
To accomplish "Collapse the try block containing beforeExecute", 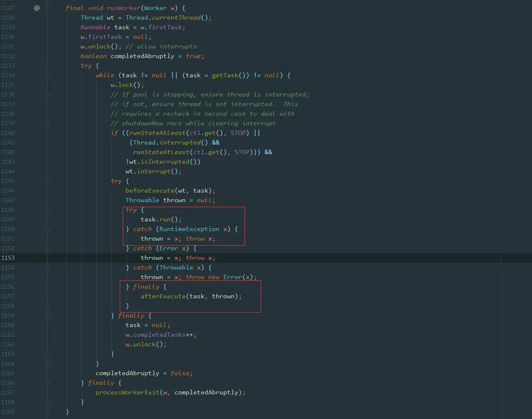I will 47,181.
